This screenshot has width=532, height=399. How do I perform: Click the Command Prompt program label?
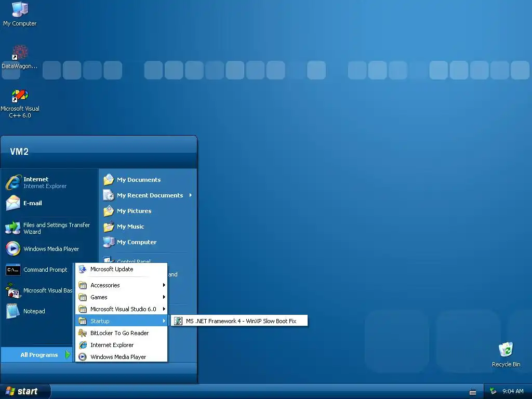point(45,270)
